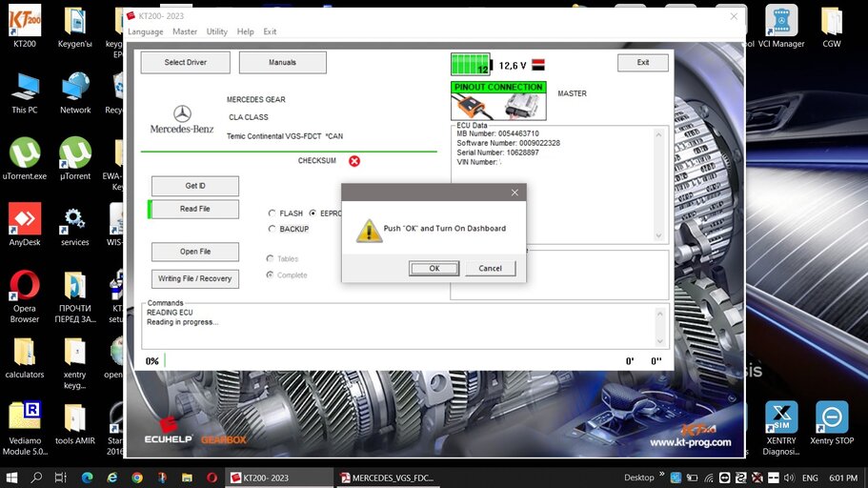868x488 pixels.
Task: Click Commands box scroll up arrow
Action: click(x=659, y=315)
